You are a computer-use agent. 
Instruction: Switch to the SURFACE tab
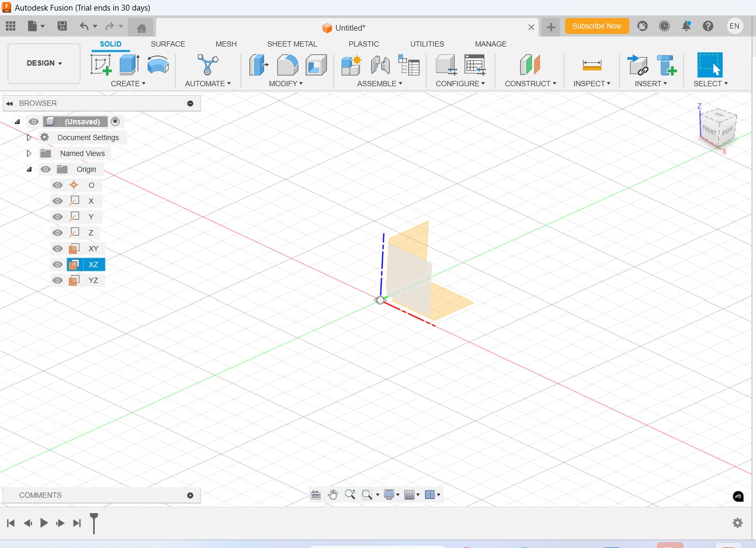pos(168,44)
